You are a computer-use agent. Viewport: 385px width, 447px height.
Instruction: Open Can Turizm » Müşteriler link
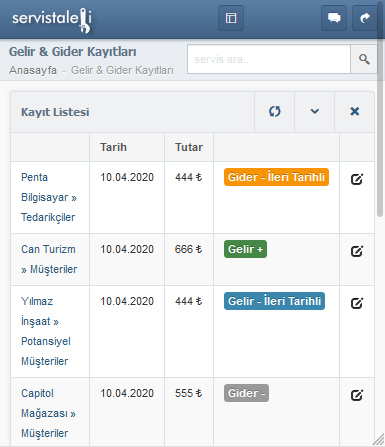pyautogui.click(x=49, y=259)
